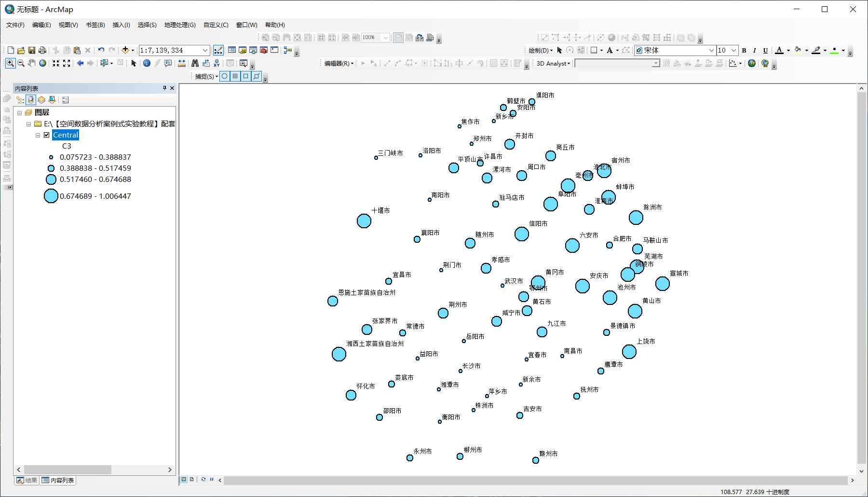
Task: Open the ArcToolbox window icon
Action: tap(264, 50)
